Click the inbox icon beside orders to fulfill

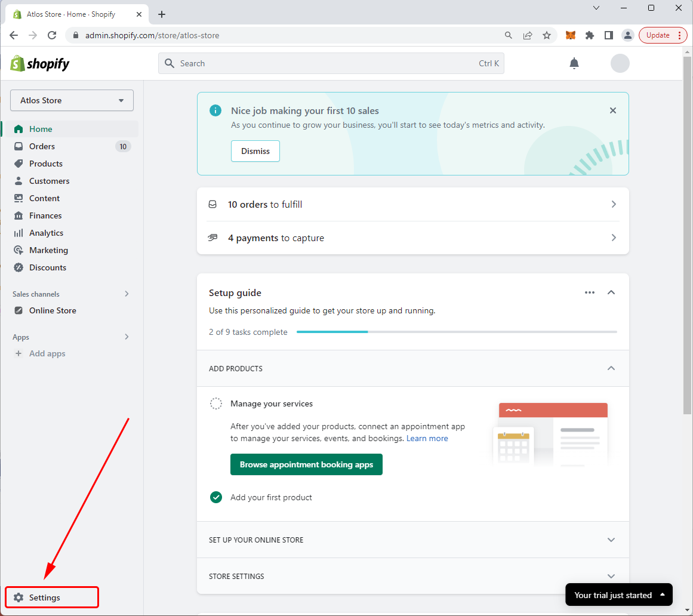[212, 204]
